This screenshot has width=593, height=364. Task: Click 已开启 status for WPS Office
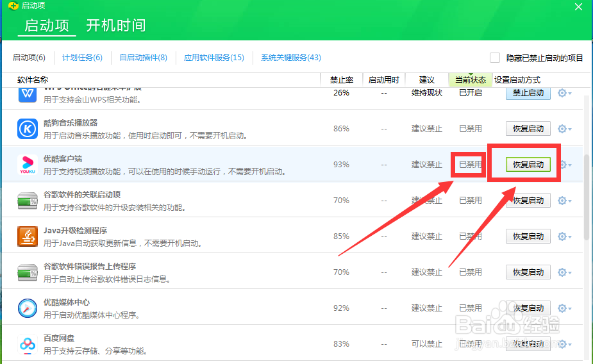(x=470, y=93)
